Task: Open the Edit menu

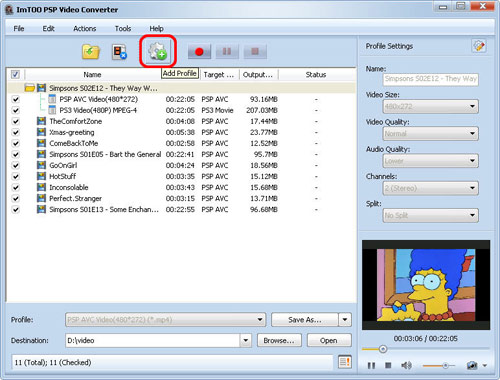Action: pyautogui.click(x=48, y=29)
